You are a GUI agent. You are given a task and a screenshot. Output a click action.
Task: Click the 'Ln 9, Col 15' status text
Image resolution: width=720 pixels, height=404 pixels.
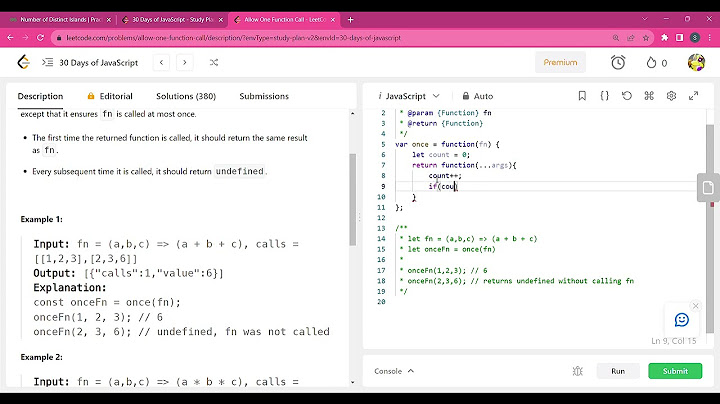click(x=674, y=341)
